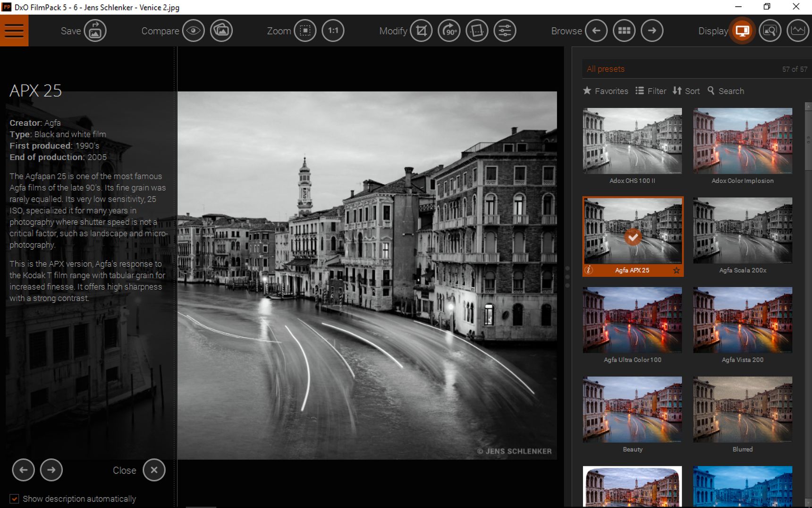Viewport: 812px width, 508px height.
Task: Click the info icon on Agfa APX 25
Action: pyautogui.click(x=589, y=270)
